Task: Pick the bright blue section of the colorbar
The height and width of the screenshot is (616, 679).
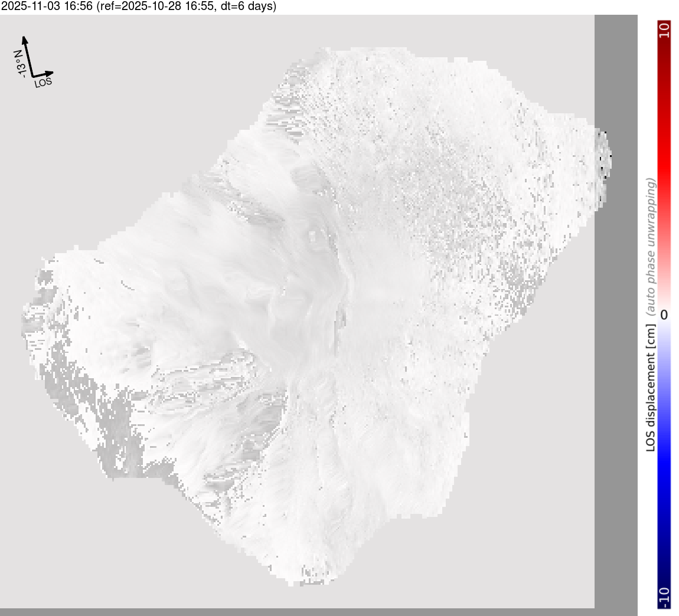Action: [x=664, y=460]
